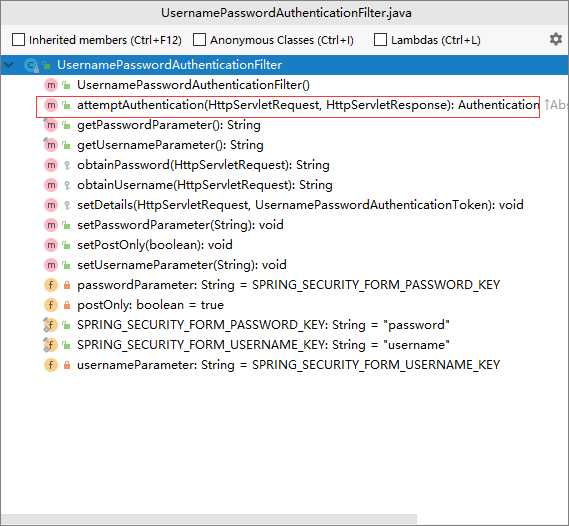Select the UsernamePasswordAuthenticationFilter class row

(x=284, y=65)
